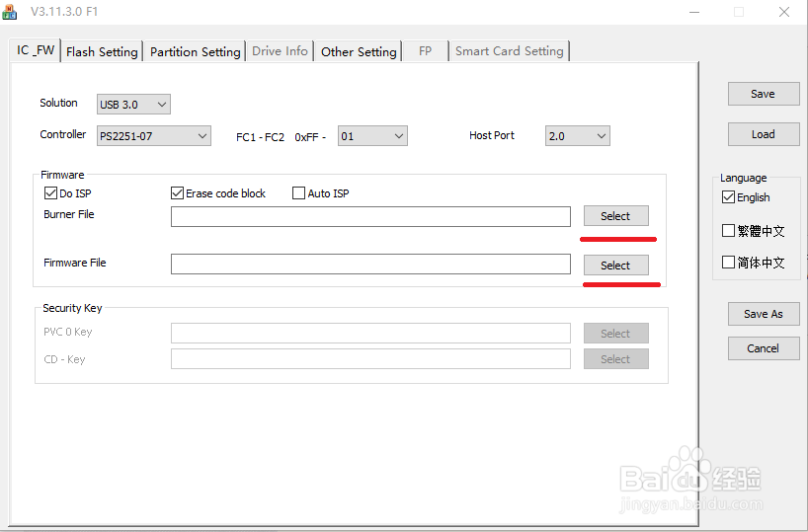Click the CD - Key field
This screenshot has width=808, height=532.
[x=370, y=358]
